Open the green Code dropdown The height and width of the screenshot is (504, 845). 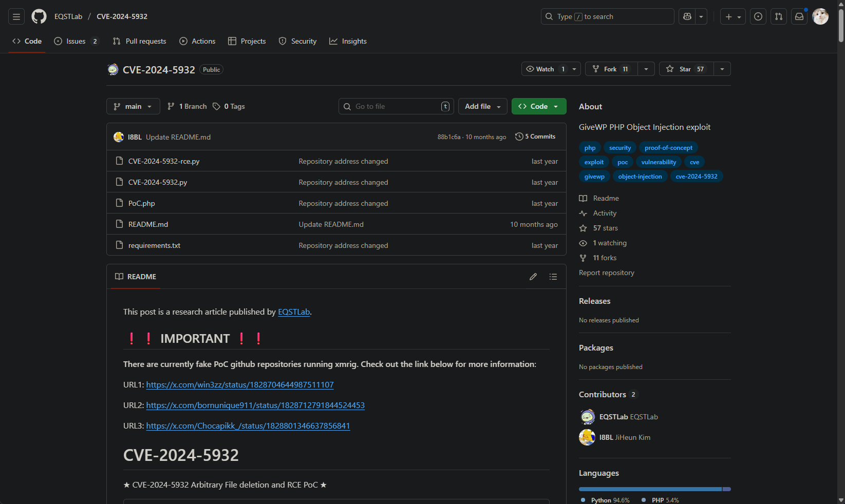click(x=538, y=106)
